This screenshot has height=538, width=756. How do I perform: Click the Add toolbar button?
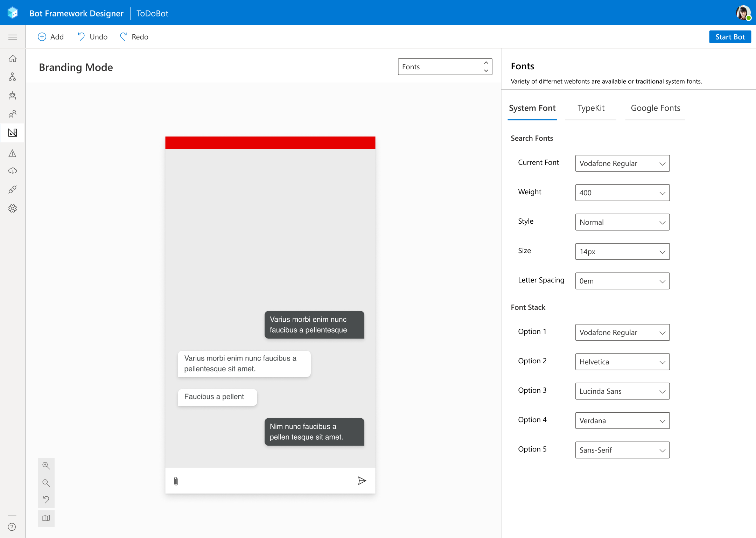tap(51, 37)
